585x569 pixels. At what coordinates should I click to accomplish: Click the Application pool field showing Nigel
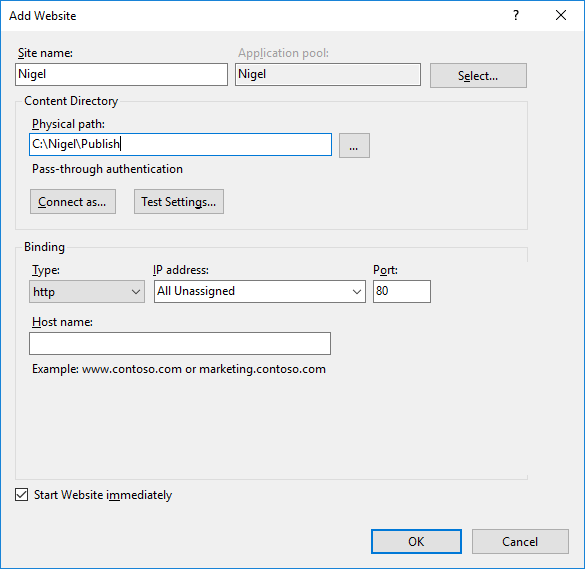click(x=328, y=74)
